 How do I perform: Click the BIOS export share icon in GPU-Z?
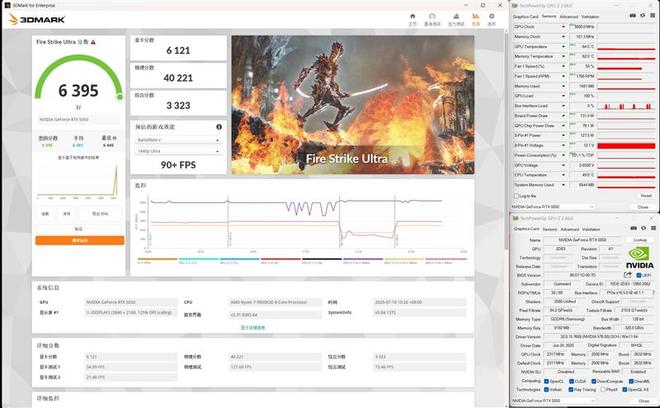(x=628, y=275)
